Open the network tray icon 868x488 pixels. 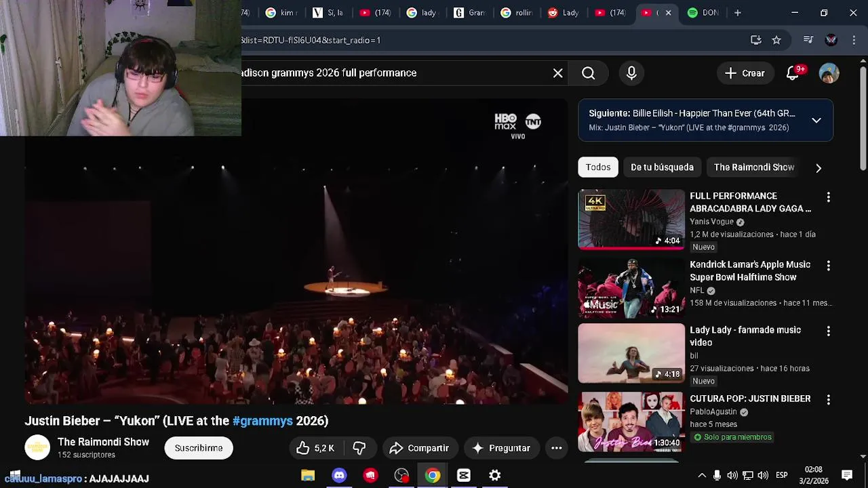[747, 476]
